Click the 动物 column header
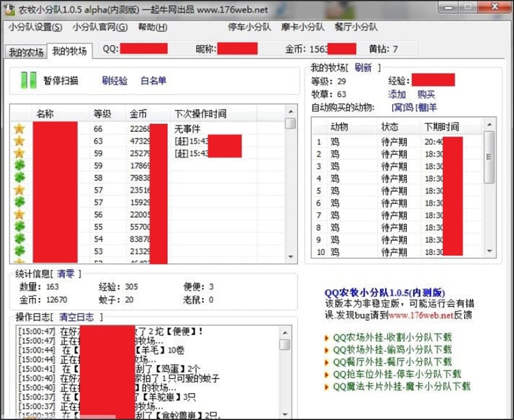The height and width of the screenshot is (420, 514). (x=351, y=127)
